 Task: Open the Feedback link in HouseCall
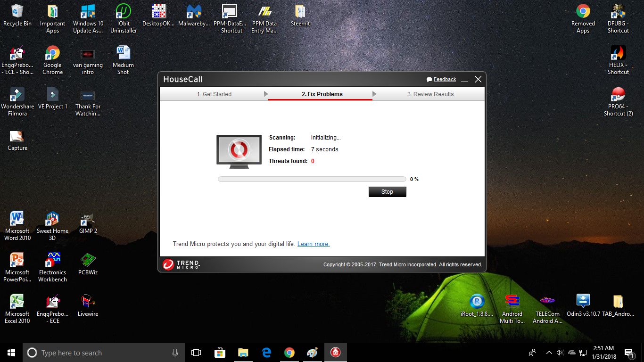[445, 80]
